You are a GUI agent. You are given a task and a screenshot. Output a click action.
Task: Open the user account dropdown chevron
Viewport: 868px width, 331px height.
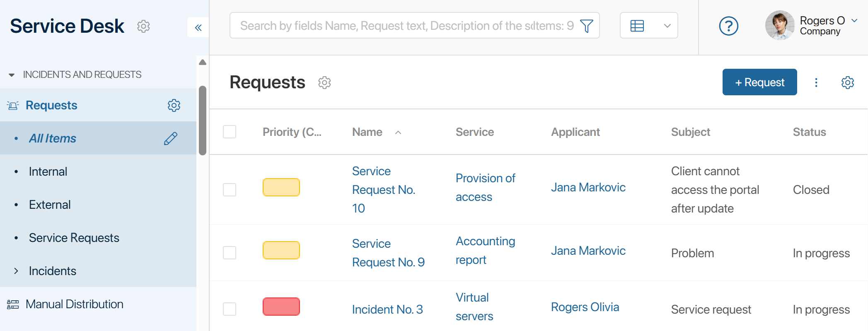coord(854,20)
